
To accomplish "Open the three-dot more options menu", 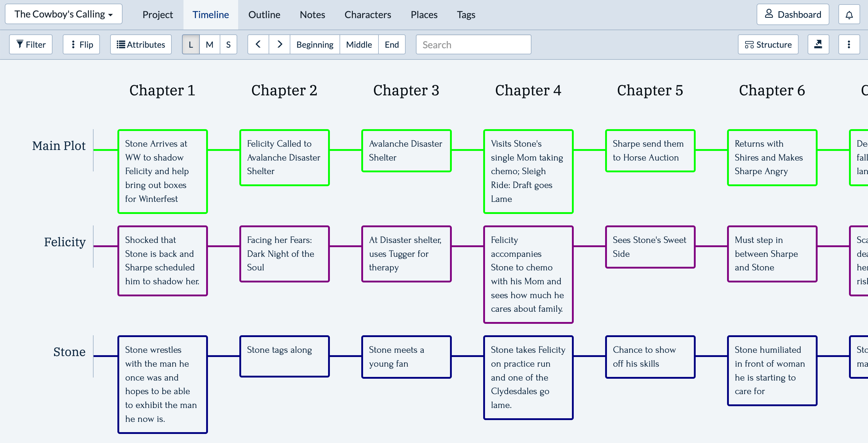I will [x=848, y=44].
